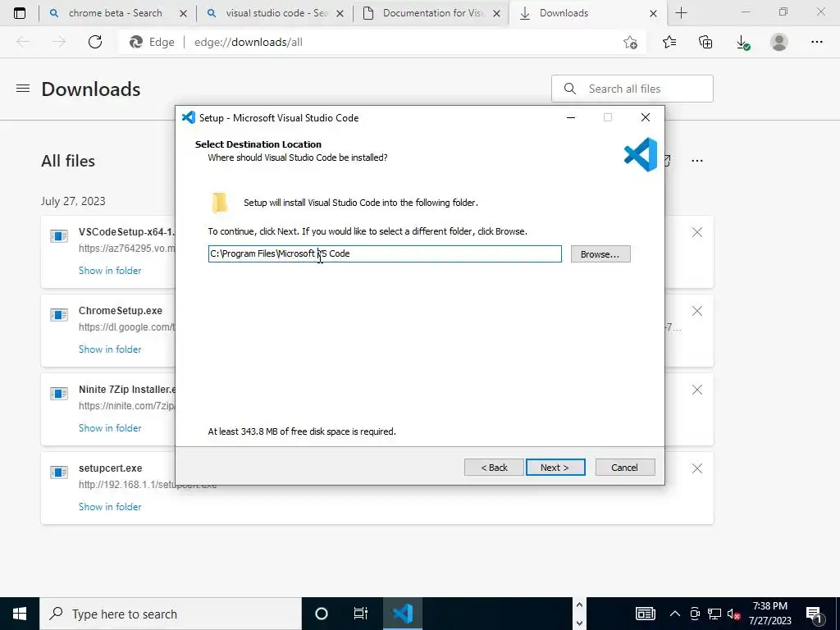Open the taskbar clock and date
Image resolution: width=840 pixels, height=630 pixels.
769,614
